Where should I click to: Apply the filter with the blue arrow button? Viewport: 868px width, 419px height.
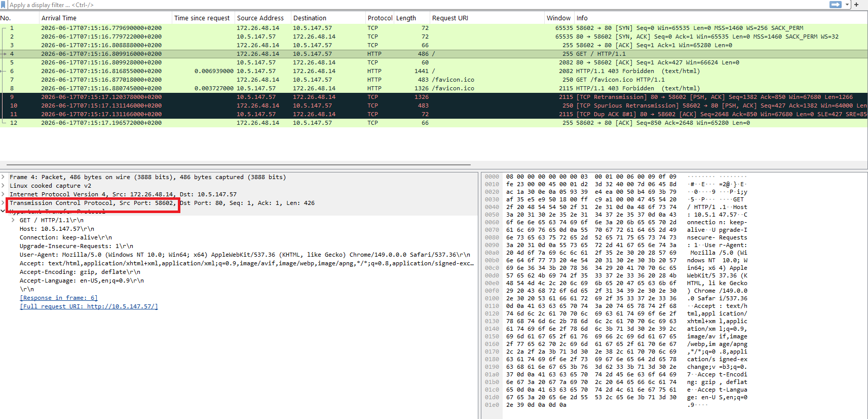pyautogui.click(x=835, y=5)
